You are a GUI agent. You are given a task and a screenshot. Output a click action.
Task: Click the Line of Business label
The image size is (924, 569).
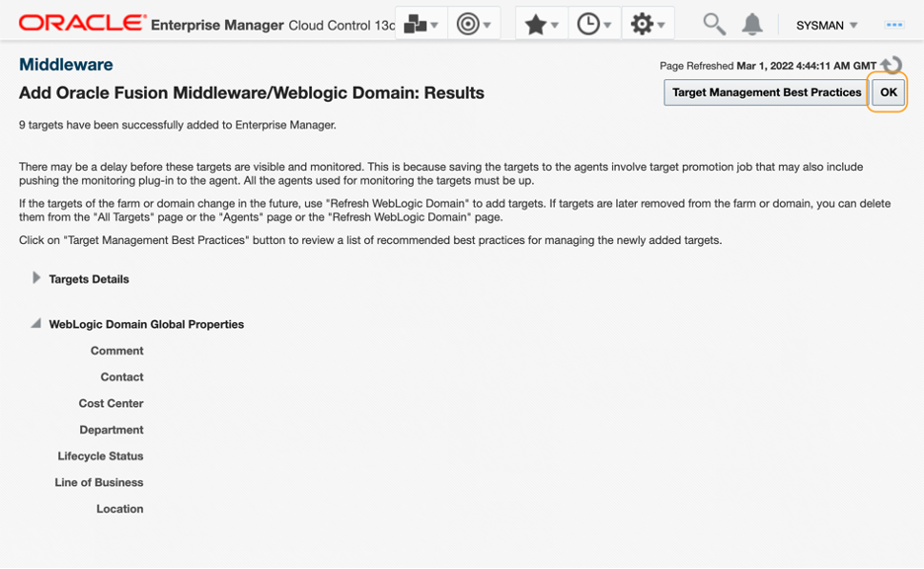pyautogui.click(x=99, y=482)
